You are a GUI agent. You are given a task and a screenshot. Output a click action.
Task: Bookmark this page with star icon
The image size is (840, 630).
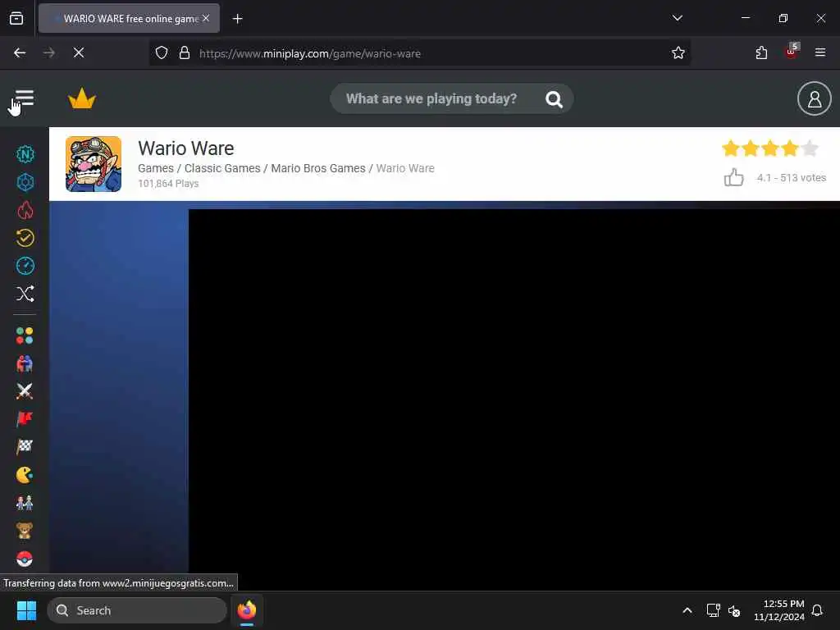pos(678,52)
